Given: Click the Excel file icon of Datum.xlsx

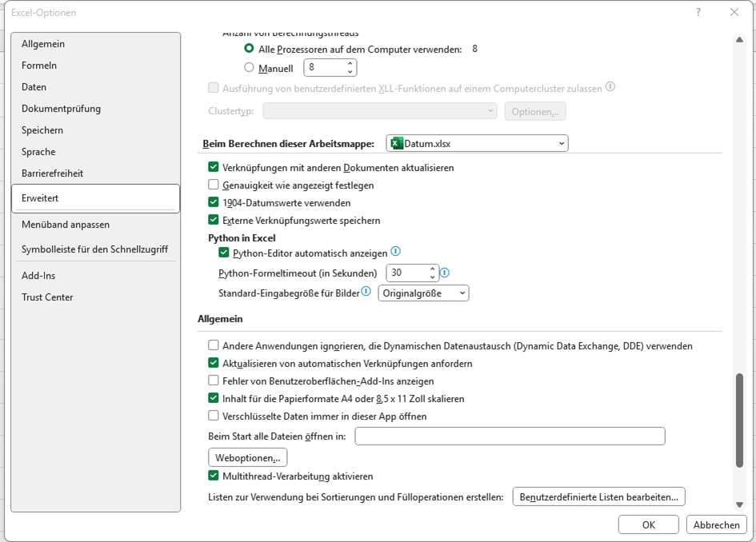Looking at the screenshot, I should pos(398,144).
